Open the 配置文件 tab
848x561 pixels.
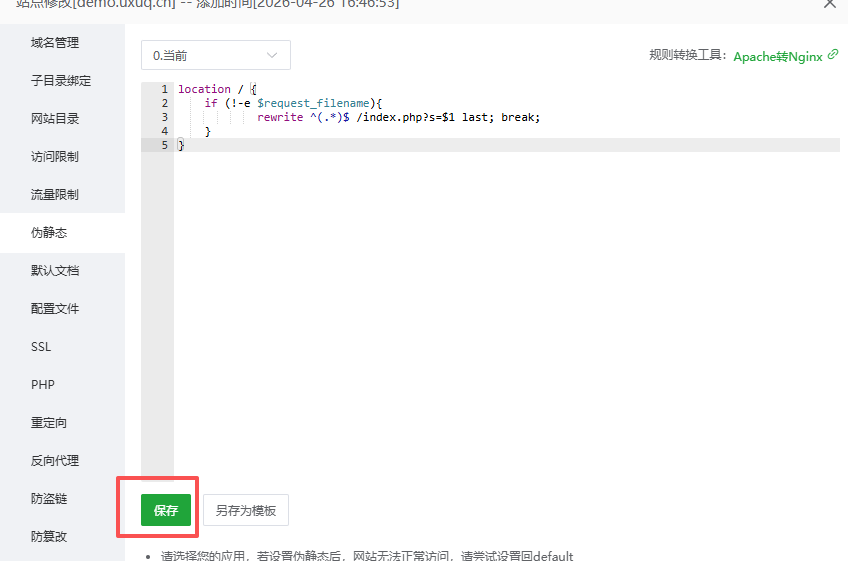55,309
